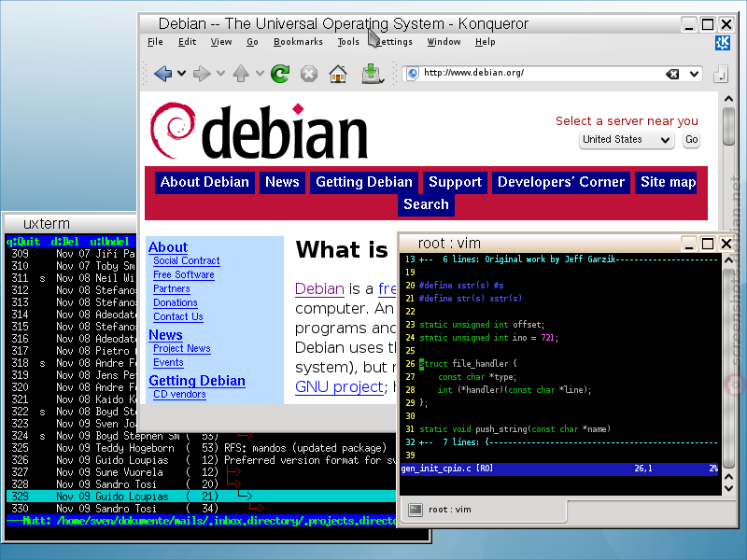Select mutt message 325 from Teddy Hogeborn
This screenshot has width=747, height=560.
coord(201,448)
